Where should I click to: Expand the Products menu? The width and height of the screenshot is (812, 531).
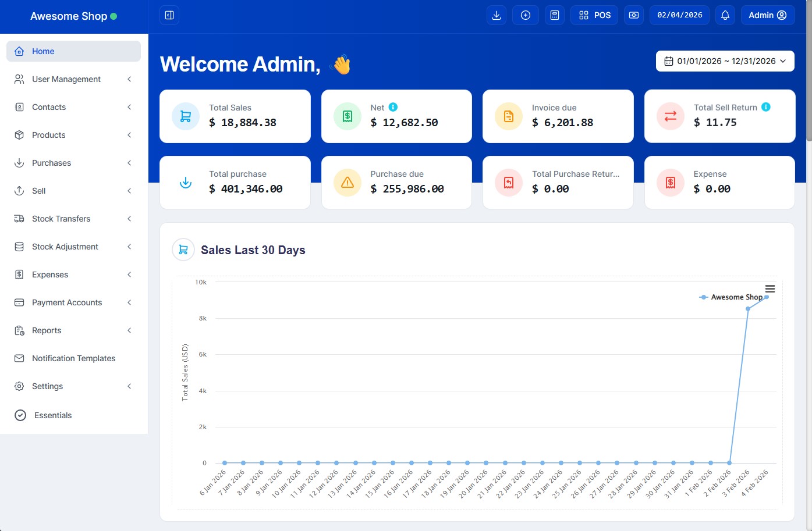click(73, 135)
